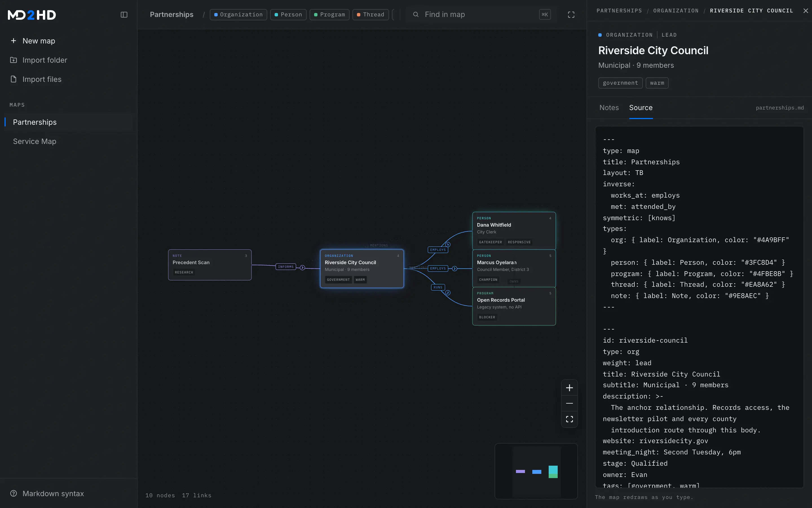
Task: Select the Precedent Scan note node
Action: (x=210, y=265)
